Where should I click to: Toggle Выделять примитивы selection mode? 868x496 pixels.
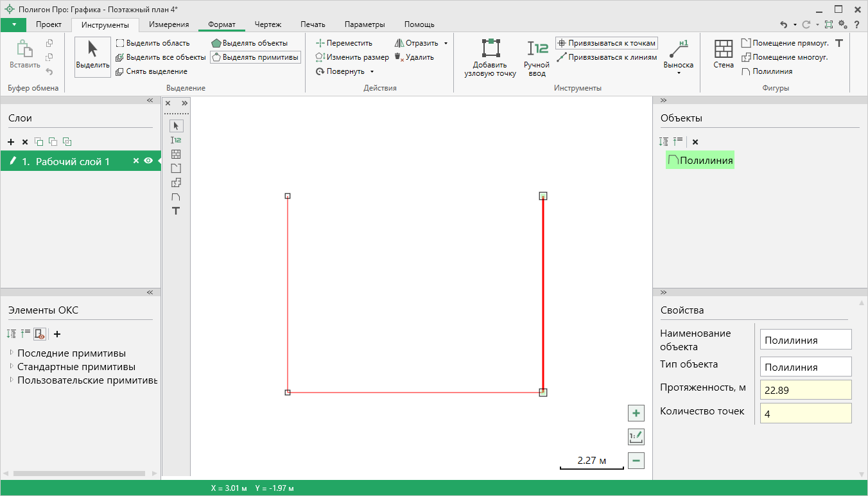pyautogui.click(x=255, y=57)
